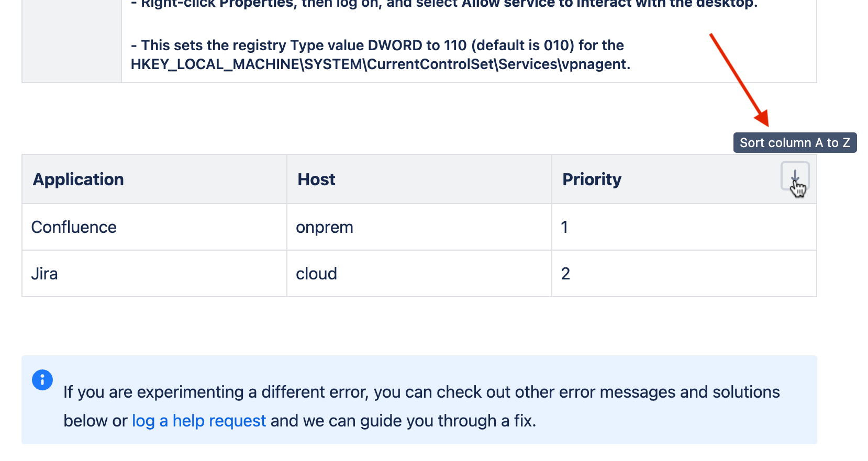Select priority value 2 for Jira

[x=565, y=273]
